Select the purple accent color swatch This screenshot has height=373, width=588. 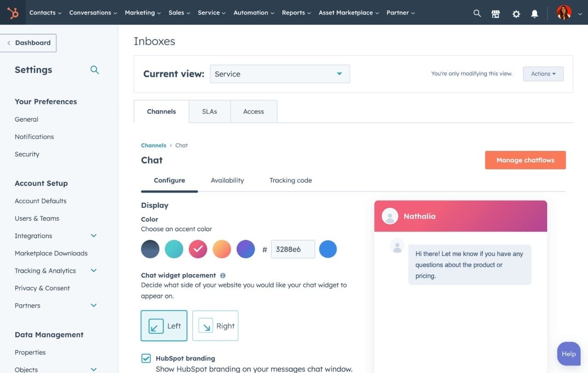pos(245,249)
